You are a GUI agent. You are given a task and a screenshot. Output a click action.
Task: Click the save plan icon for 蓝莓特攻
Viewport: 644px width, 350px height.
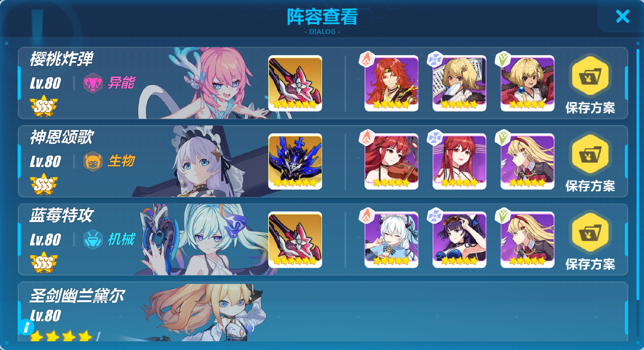(x=590, y=233)
